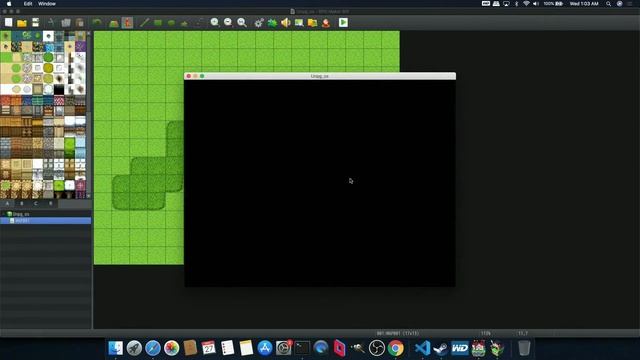Zoom in on the map
This screenshot has width=640, height=360.
[215, 22]
